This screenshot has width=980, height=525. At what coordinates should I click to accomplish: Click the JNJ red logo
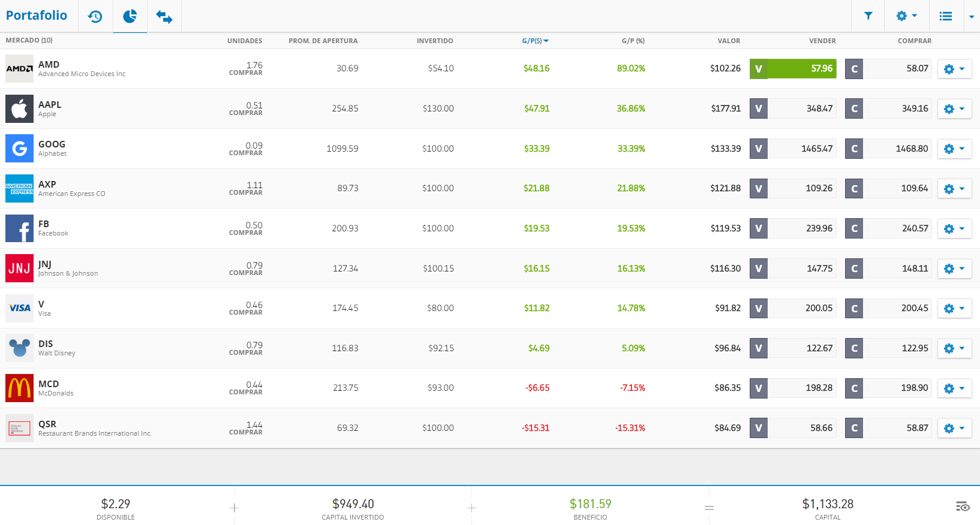point(19,268)
